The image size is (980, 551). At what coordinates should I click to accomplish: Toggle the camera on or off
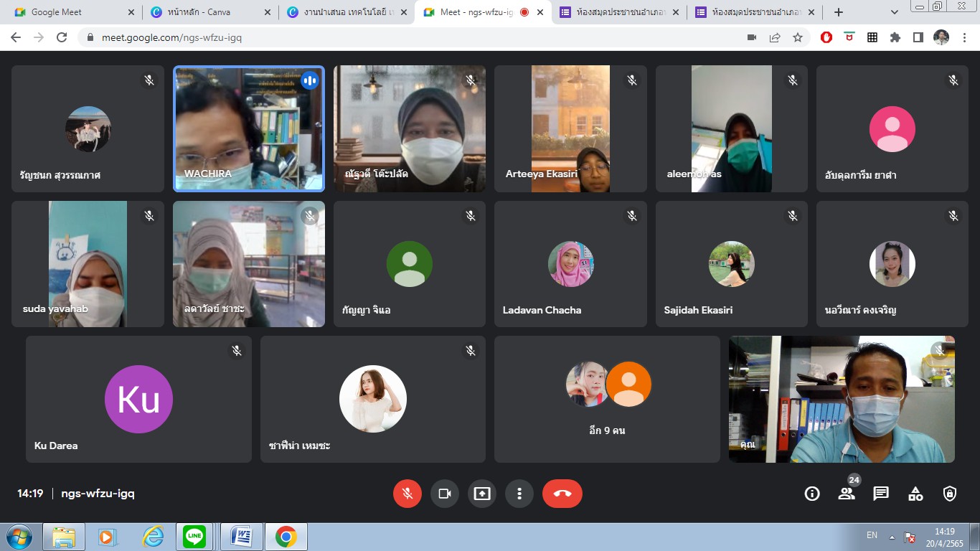[445, 494]
